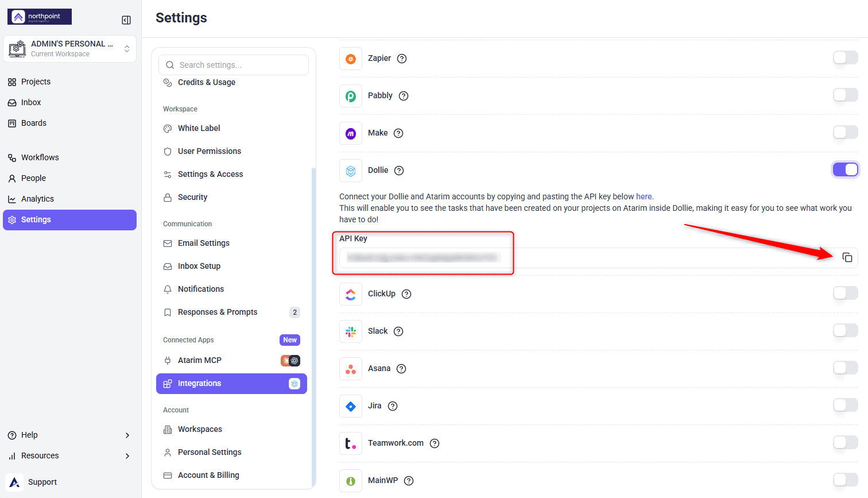
Task: Enable the Jira integration switch
Action: [x=846, y=405]
